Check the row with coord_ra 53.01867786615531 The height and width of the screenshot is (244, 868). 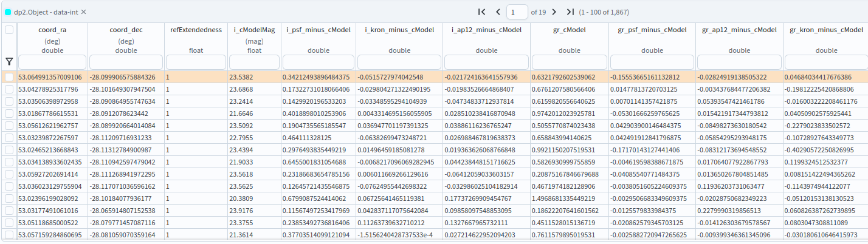(x=9, y=113)
